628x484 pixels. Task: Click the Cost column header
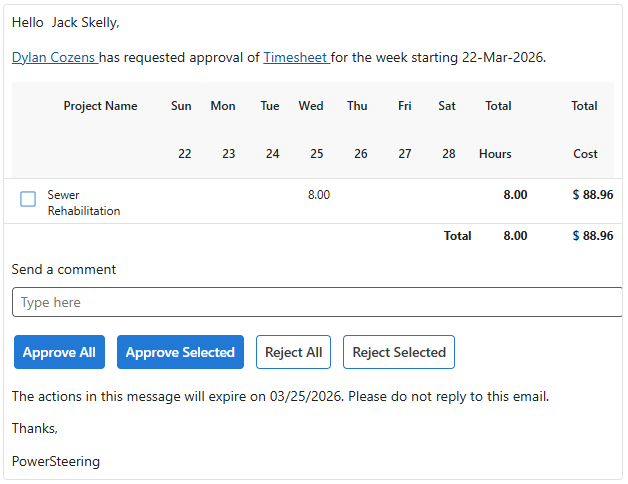pos(585,154)
